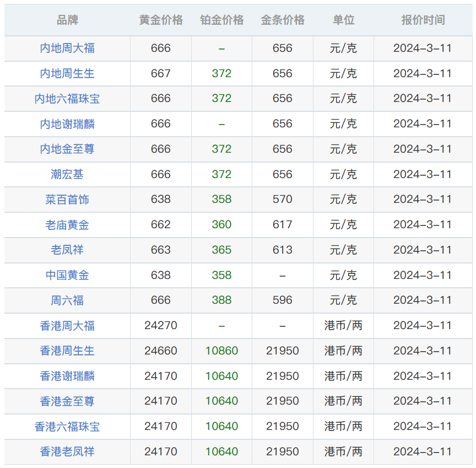Viewport: 476px width, 468px height.
Task: Select platinum price 372 in 潮宏基 row
Action: (221, 174)
